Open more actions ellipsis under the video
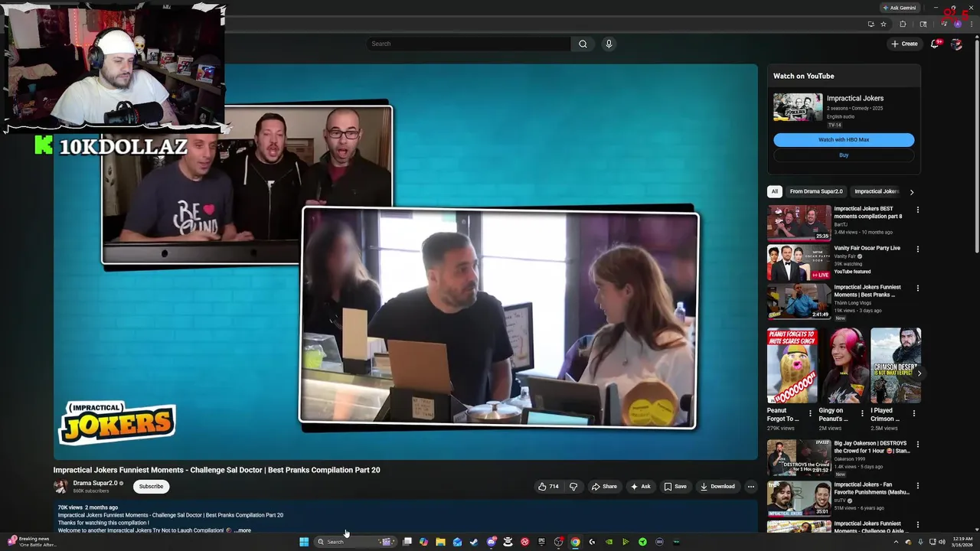The width and height of the screenshot is (980, 551). [750, 486]
